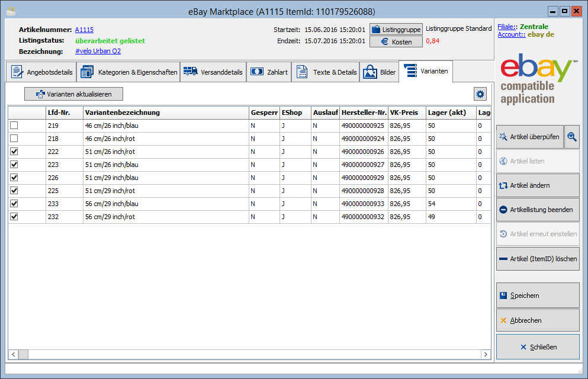This screenshot has width=588, height=379.
Task: Sort by Lager (akt) column header
Action: [x=451, y=113]
